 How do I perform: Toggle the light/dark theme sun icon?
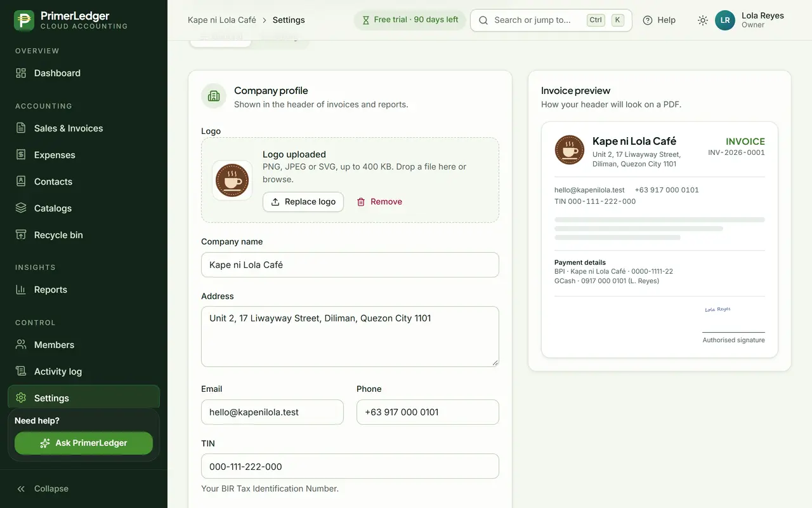703,20
